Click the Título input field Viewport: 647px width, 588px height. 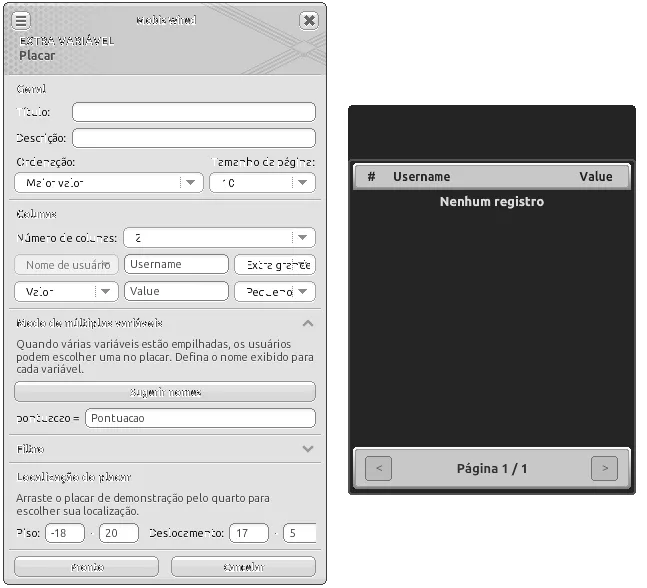pyautogui.click(x=194, y=112)
